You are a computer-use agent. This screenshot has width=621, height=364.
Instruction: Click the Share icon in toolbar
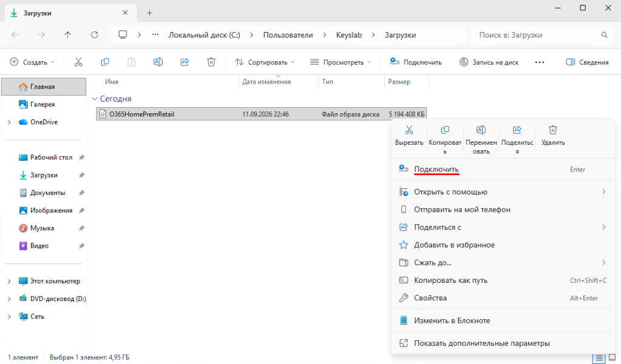pos(184,62)
